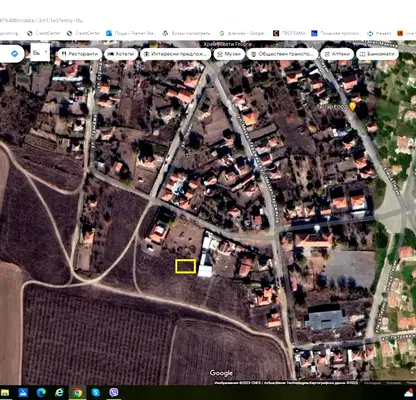
Task: Click the blue Directions diamond icon
Action: pos(14,54)
